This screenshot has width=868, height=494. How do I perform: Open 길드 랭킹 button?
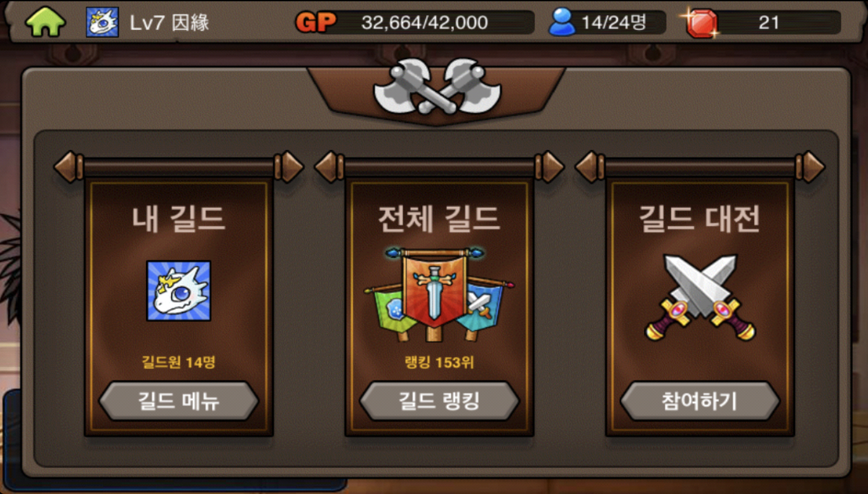[439, 401]
